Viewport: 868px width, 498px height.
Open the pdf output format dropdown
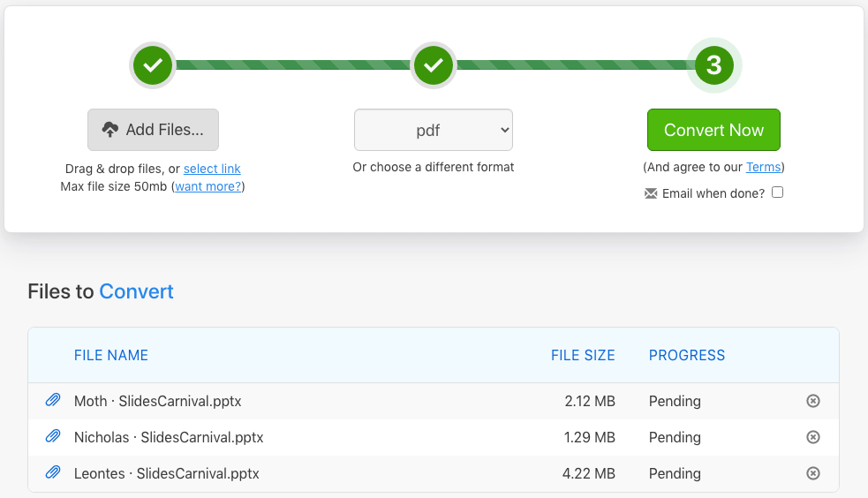click(x=433, y=130)
